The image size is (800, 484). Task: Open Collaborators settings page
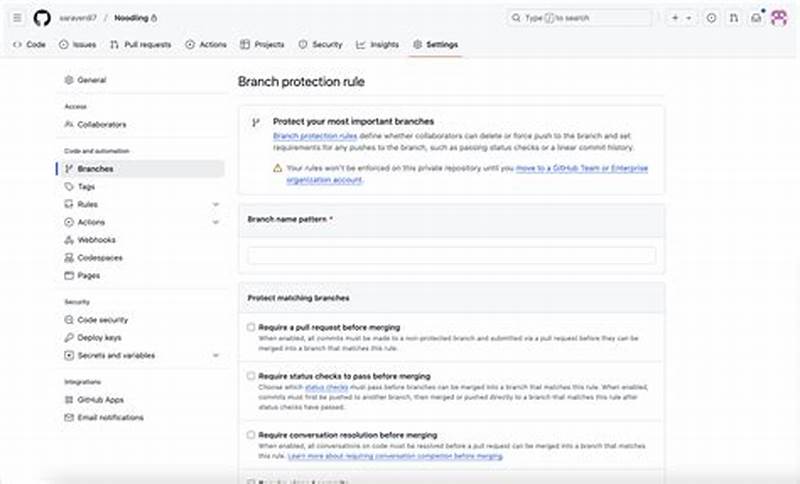point(140,124)
